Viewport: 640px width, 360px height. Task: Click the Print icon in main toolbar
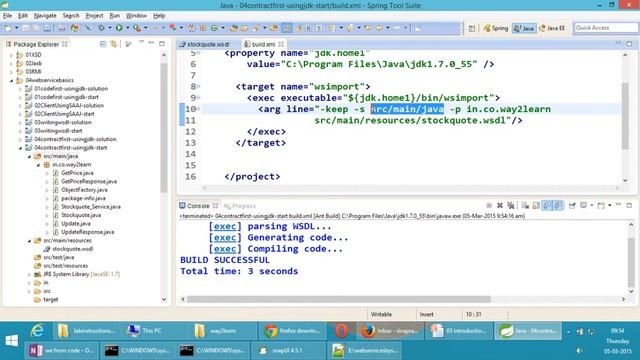[61, 28]
